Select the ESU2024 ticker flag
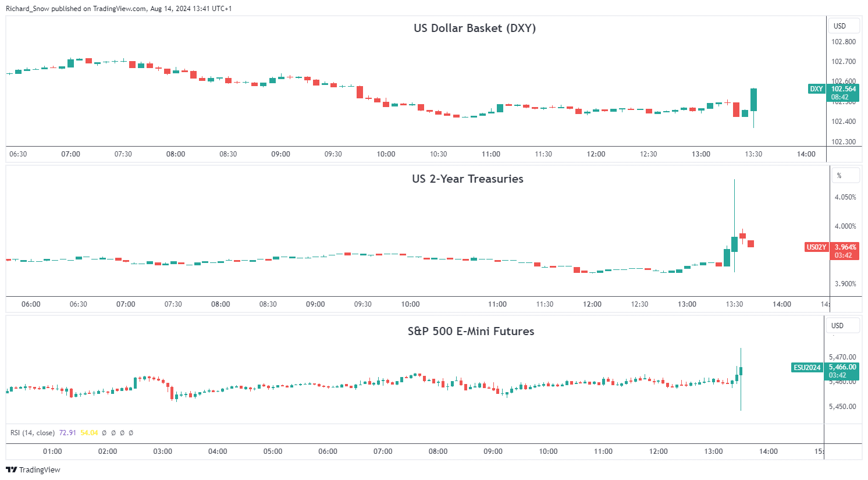868x480 pixels. pyautogui.click(x=806, y=368)
